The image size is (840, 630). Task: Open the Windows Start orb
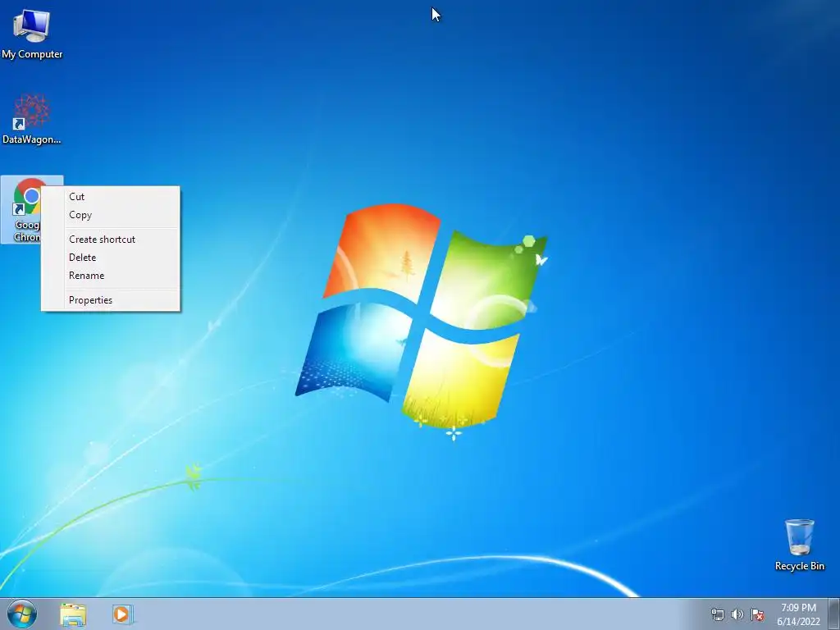(x=22, y=614)
